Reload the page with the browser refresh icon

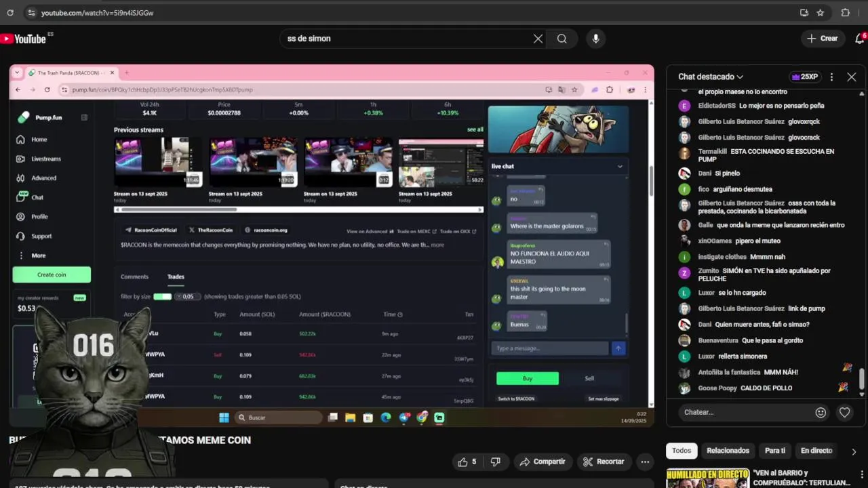9,12
